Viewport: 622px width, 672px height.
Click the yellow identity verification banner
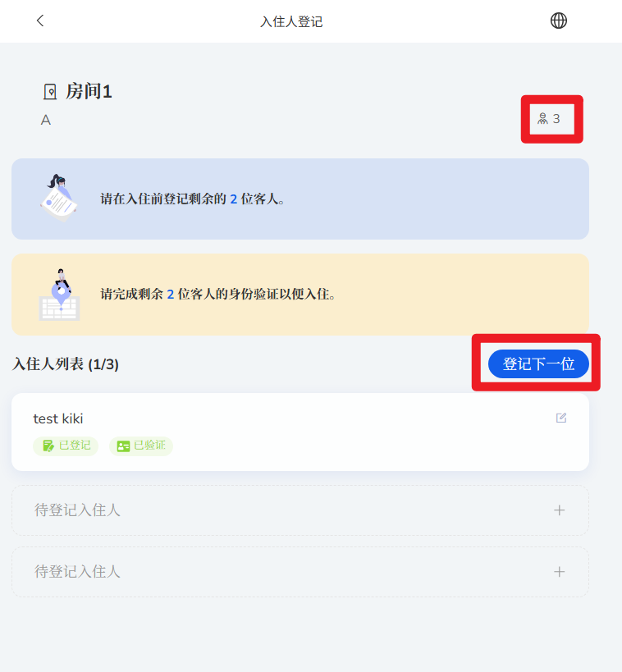[x=300, y=295]
